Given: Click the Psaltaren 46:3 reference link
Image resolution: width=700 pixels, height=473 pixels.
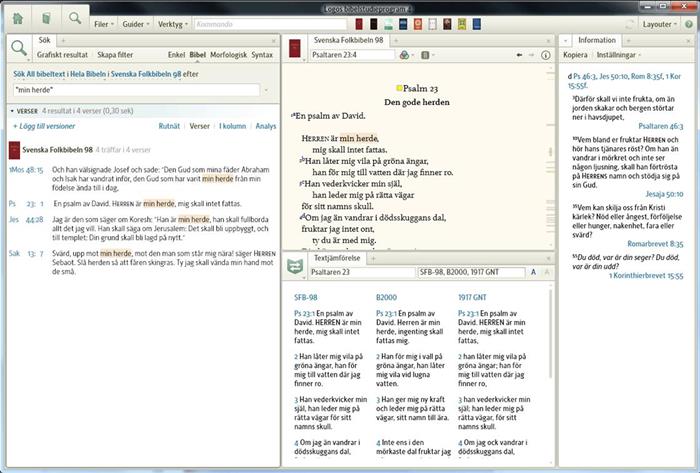Looking at the screenshot, I should click(x=661, y=126).
